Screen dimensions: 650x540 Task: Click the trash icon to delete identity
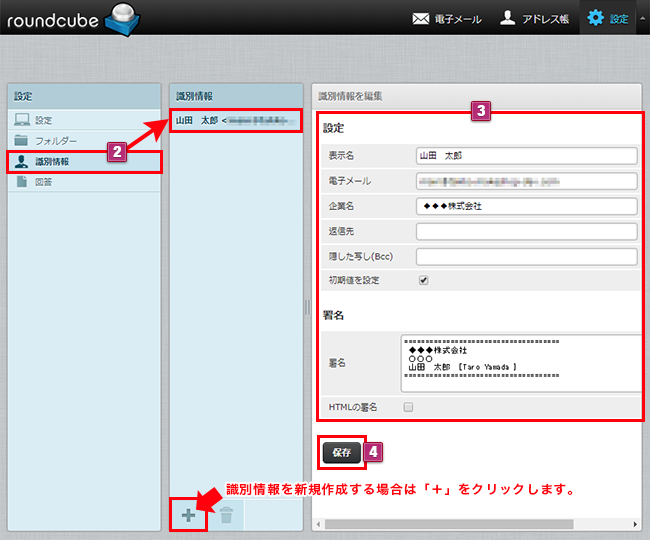point(226,516)
